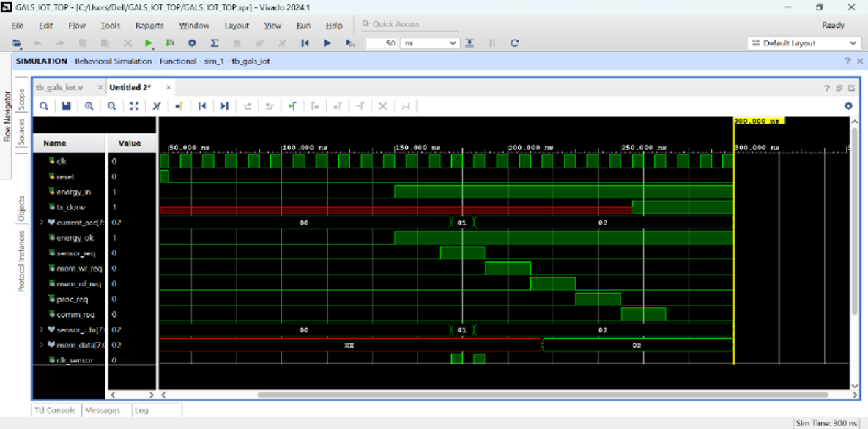Viewport: 868px width, 429px height.
Task: Go to time zero in waveform
Action: 202,105
